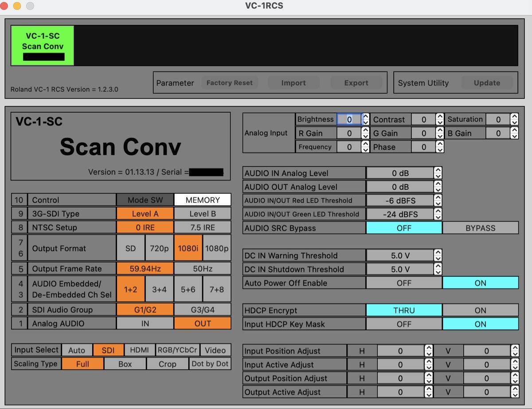The width and height of the screenshot is (532, 409).
Task: Adjust DC IN Warning Threshold stepper
Action: click(438, 256)
